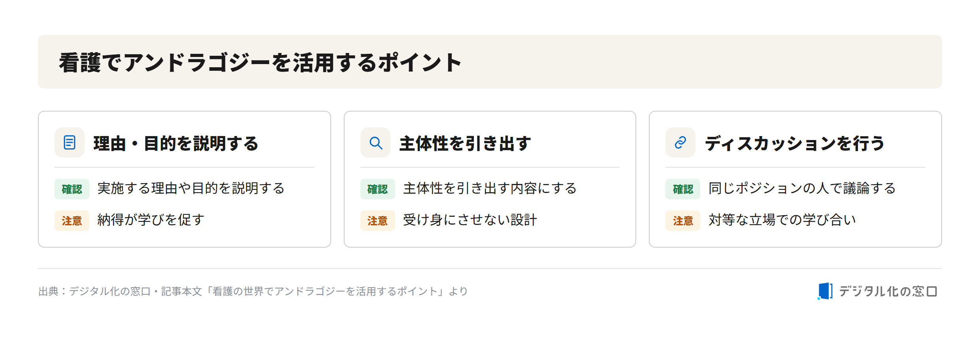The image size is (980, 337).
Task: Click the text 実施する理由や目的を説明する
Action: 191,188
